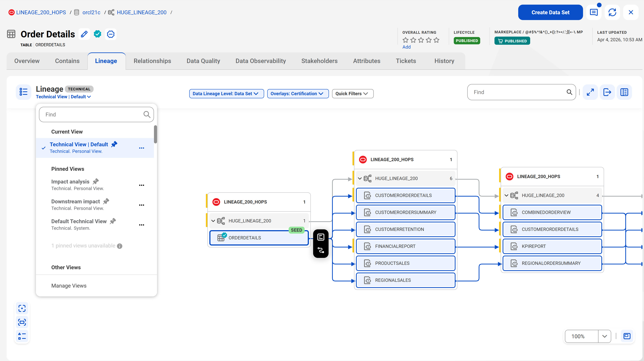
Task: Click the magnifier in main Find box
Action: coord(569,92)
